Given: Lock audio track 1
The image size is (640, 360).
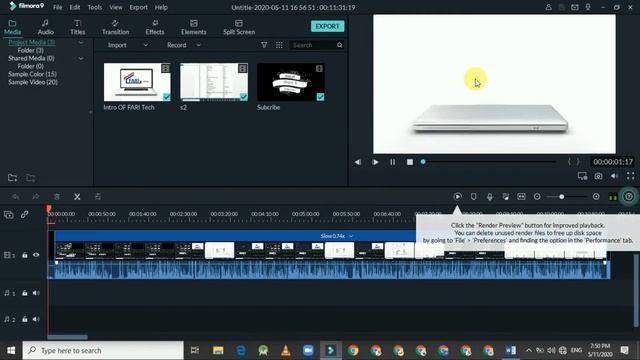Looking at the screenshot, I should click(x=24, y=293).
